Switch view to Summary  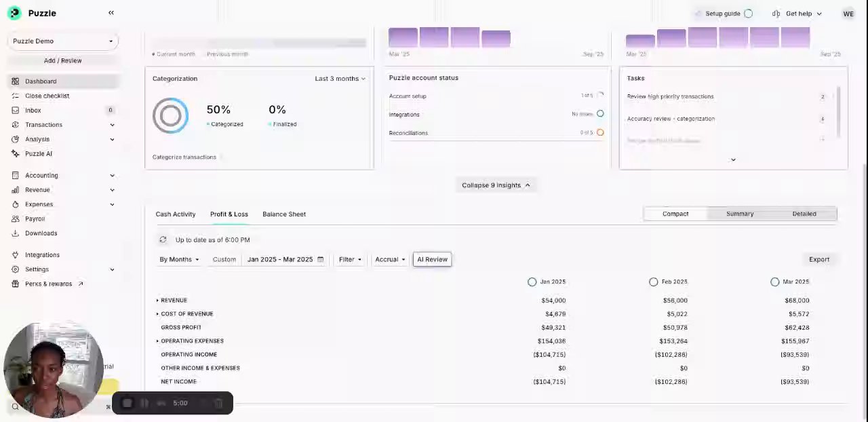[740, 214]
